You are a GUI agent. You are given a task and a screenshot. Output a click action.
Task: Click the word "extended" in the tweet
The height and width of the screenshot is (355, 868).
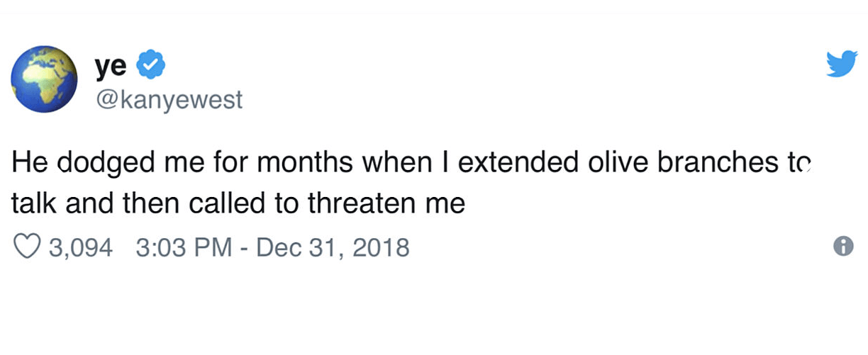click(x=519, y=163)
